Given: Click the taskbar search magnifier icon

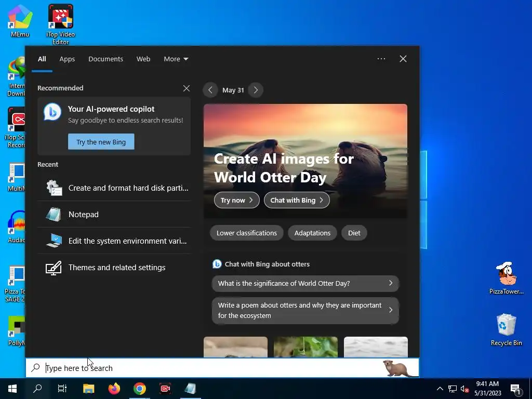Looking at the screenshot, I should [37, 389].
